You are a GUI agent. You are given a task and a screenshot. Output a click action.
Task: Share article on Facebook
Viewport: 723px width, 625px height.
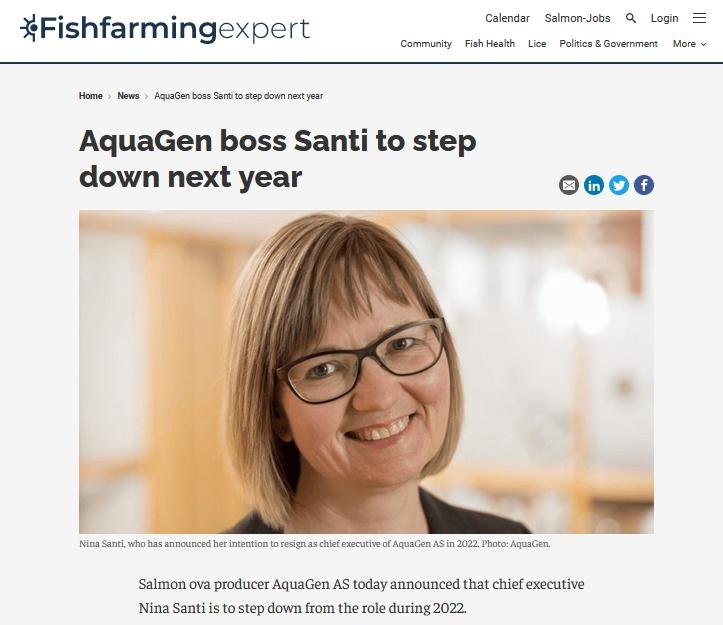point(644,185)
